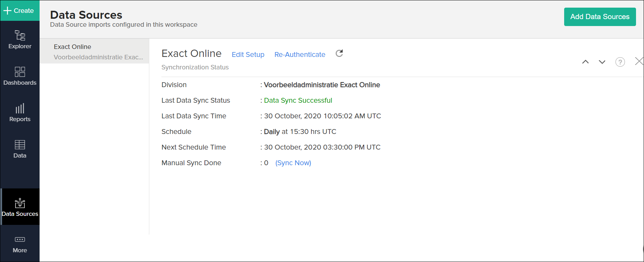Click the Re-Authenticate link
Viewport: 644px width, 262px height.
(300, 54)
